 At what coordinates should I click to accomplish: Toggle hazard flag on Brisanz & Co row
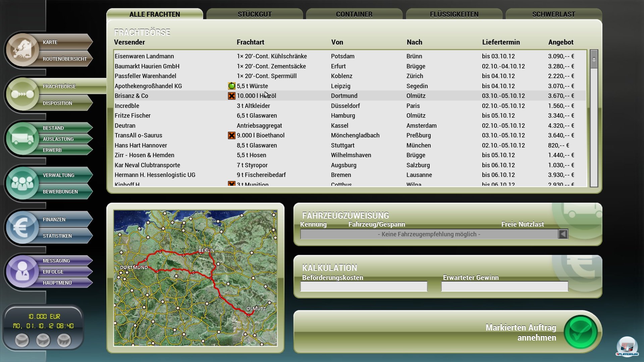click(230, 96)
